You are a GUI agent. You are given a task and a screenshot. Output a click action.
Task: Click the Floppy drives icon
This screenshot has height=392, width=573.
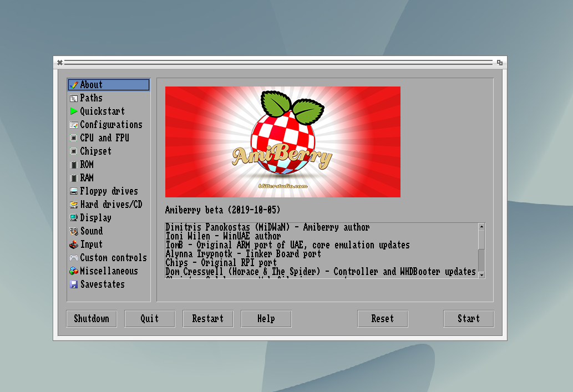pos(74,191)
